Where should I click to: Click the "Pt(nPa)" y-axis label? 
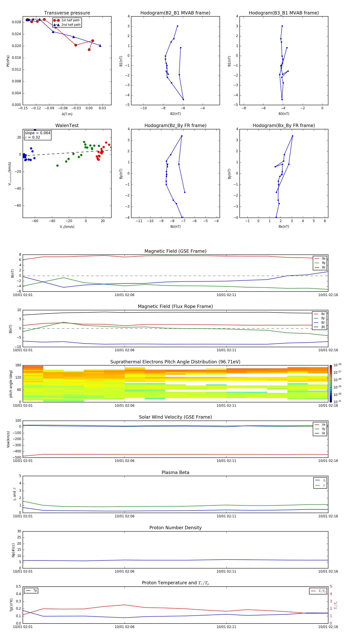tap(8, 61)
